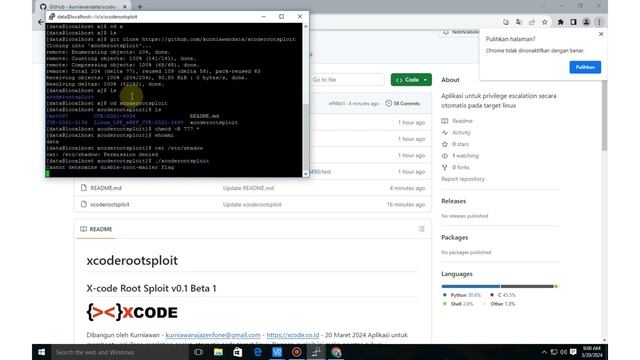640x360 pixels.
Task: Click the PuTTY terminal title bar icon
Action: [51, 17]
